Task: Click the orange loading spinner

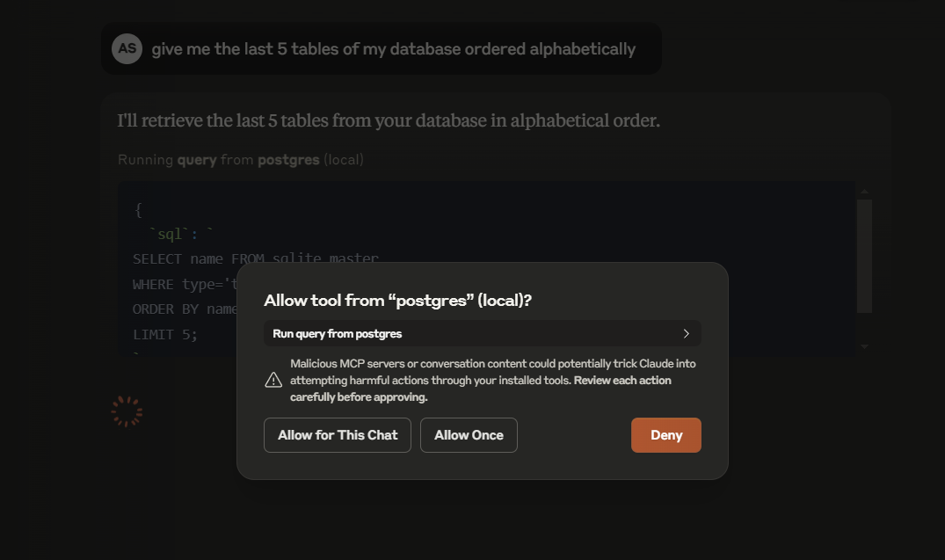Action: (127, 411)
